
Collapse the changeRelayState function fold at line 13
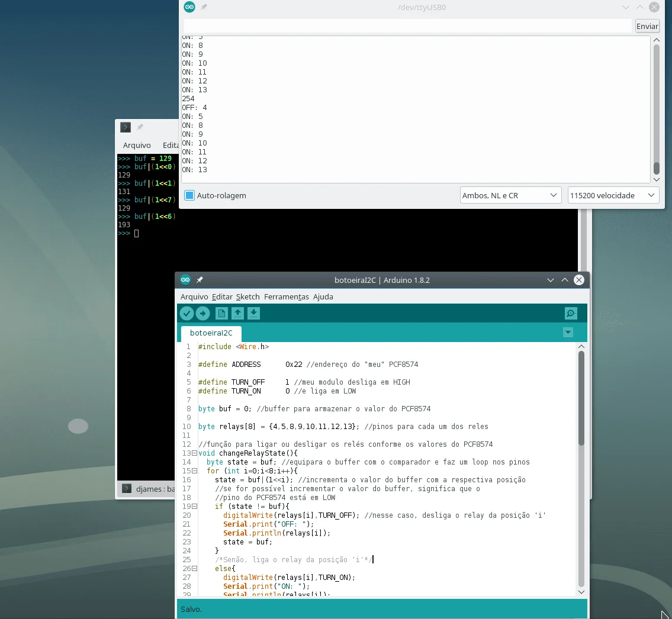195,453
